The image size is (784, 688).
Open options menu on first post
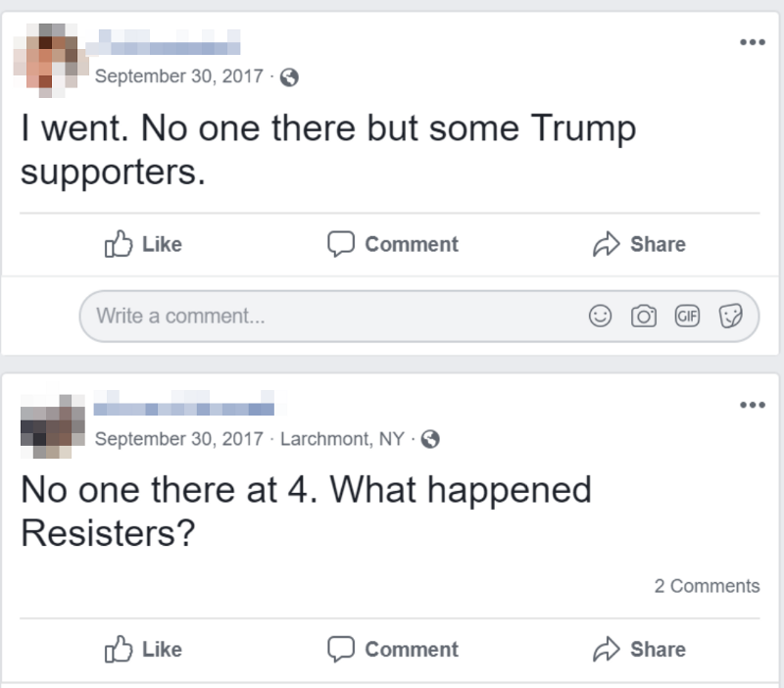(753, 42)
